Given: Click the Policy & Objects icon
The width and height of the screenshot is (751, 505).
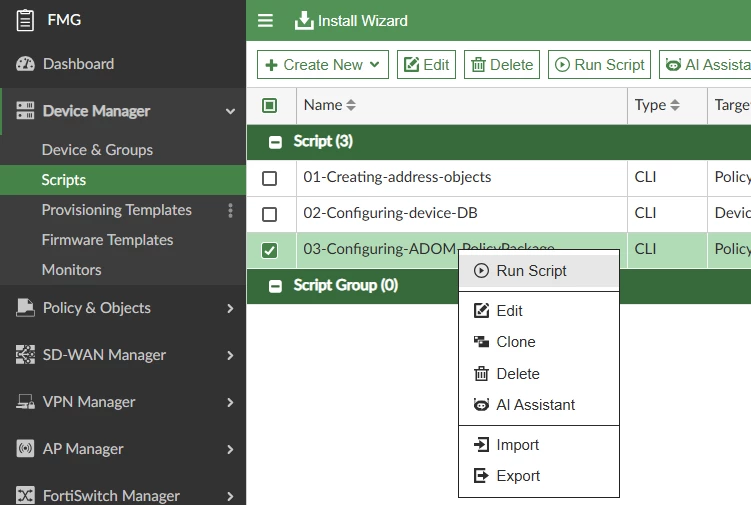Looking at the screenshot, I should [x=25, y=308].
